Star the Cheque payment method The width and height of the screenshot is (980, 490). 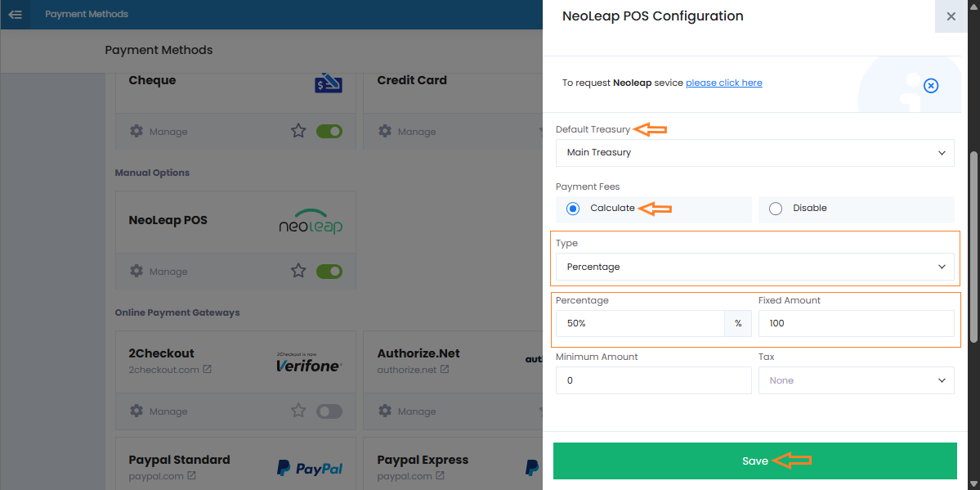298,131
